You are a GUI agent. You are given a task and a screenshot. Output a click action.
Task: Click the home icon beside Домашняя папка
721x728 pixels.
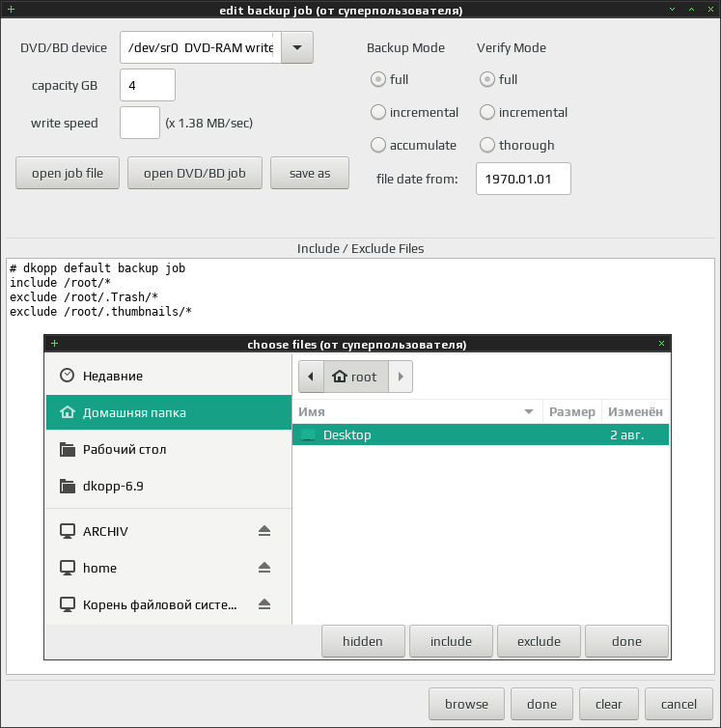click(x=68, y=412)
